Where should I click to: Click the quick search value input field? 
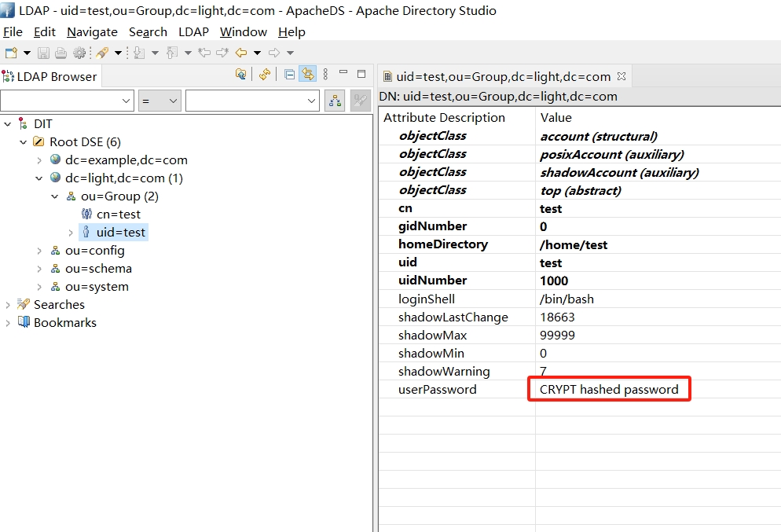(244, 101)
